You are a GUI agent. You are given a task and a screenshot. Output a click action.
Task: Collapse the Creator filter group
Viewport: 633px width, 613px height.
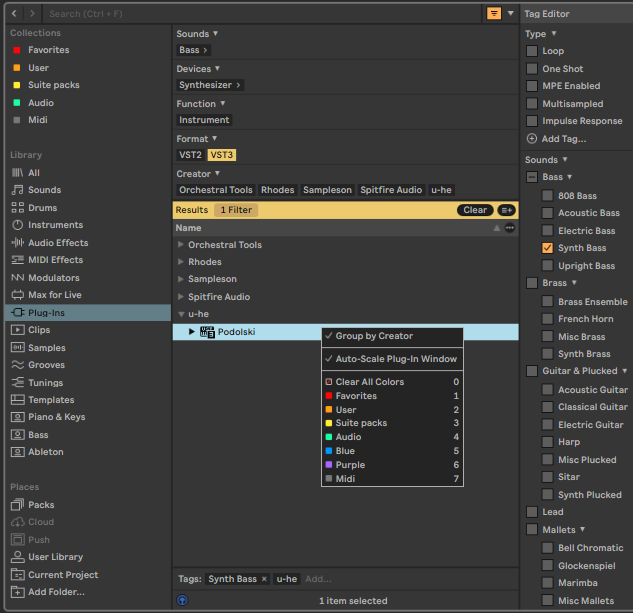(217, 174)
